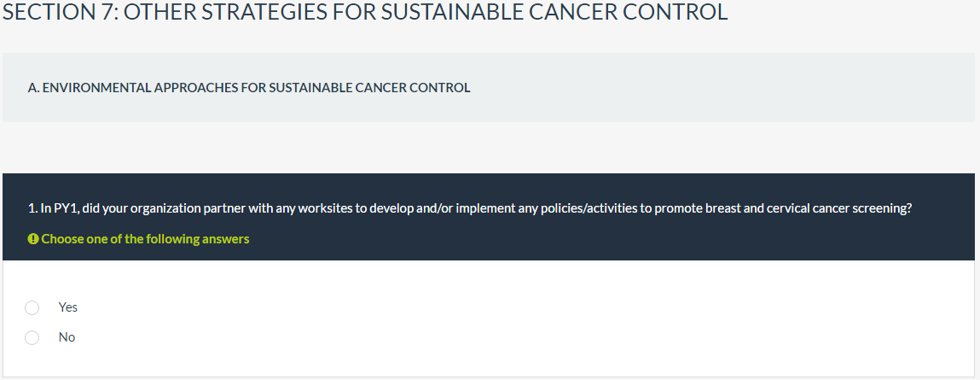Click the question number '1.'

pos(32,209)
